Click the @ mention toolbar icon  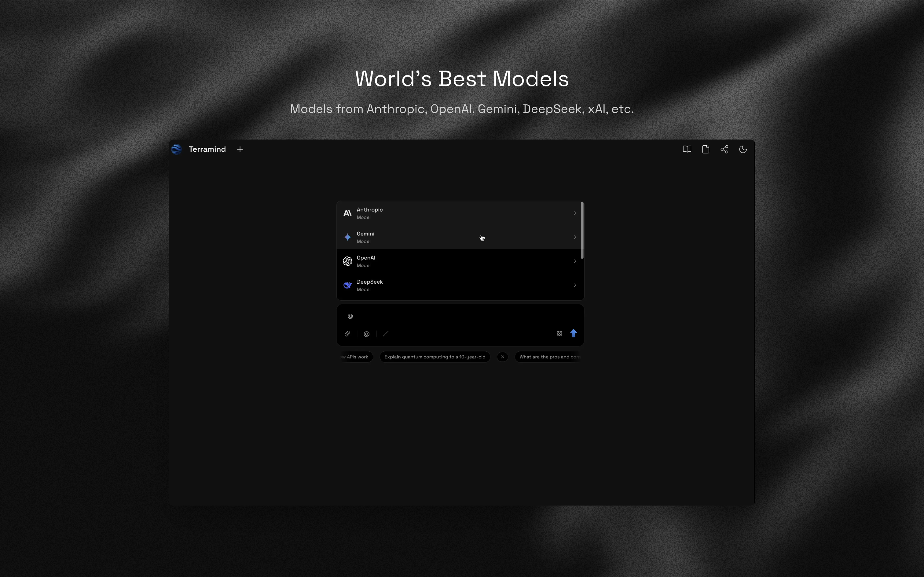coord(367,334)
